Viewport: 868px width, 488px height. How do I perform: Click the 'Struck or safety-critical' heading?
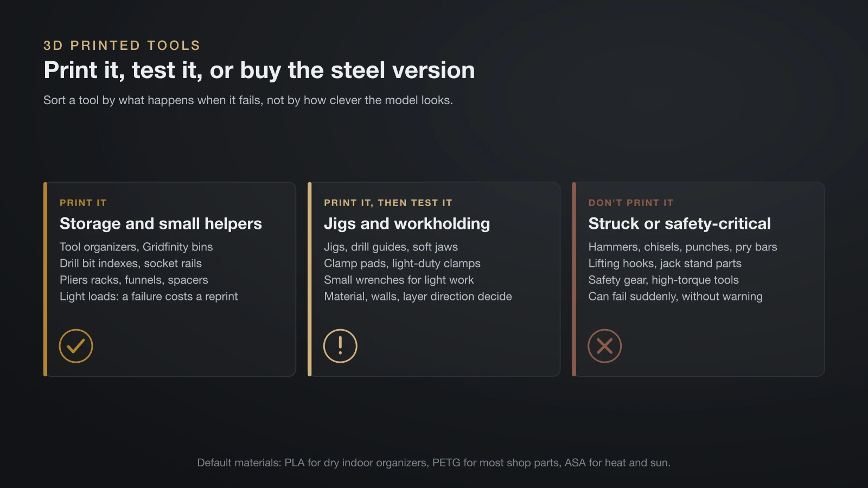tap(680, 223)
